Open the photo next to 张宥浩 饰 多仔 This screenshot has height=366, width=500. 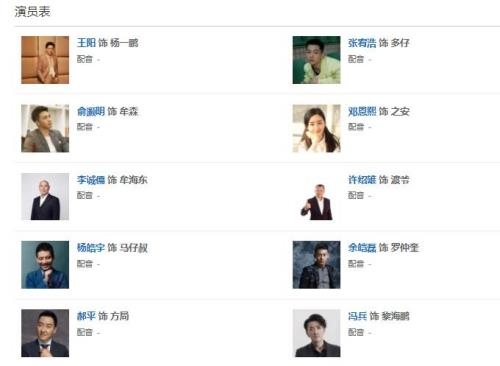point(317,60)
